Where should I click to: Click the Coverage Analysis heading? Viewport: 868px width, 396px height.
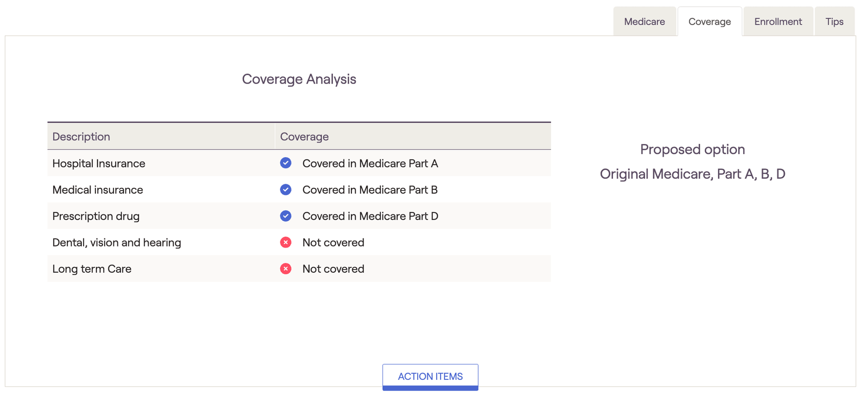(x=299, y=79)
